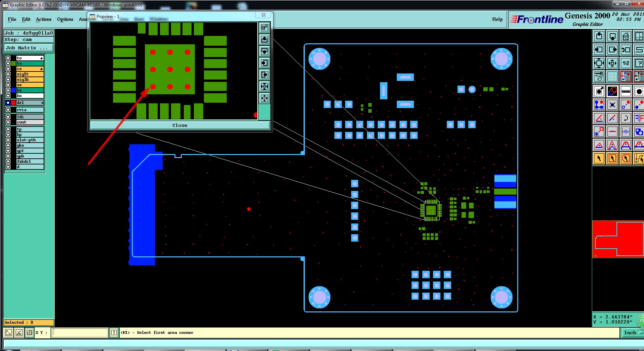Click the mirror F icon
Viewport: 644px width, 351px height.
[639, 118]
